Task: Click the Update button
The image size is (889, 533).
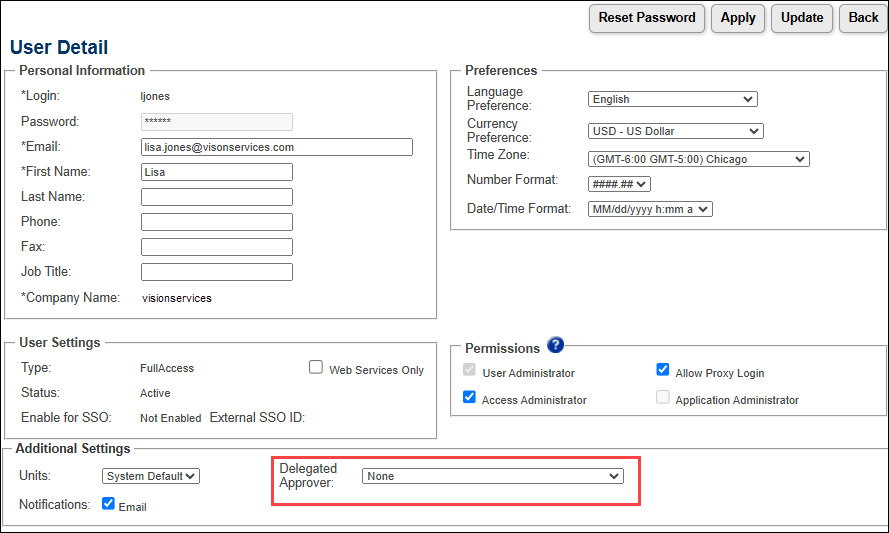Action: click(802, 18)
